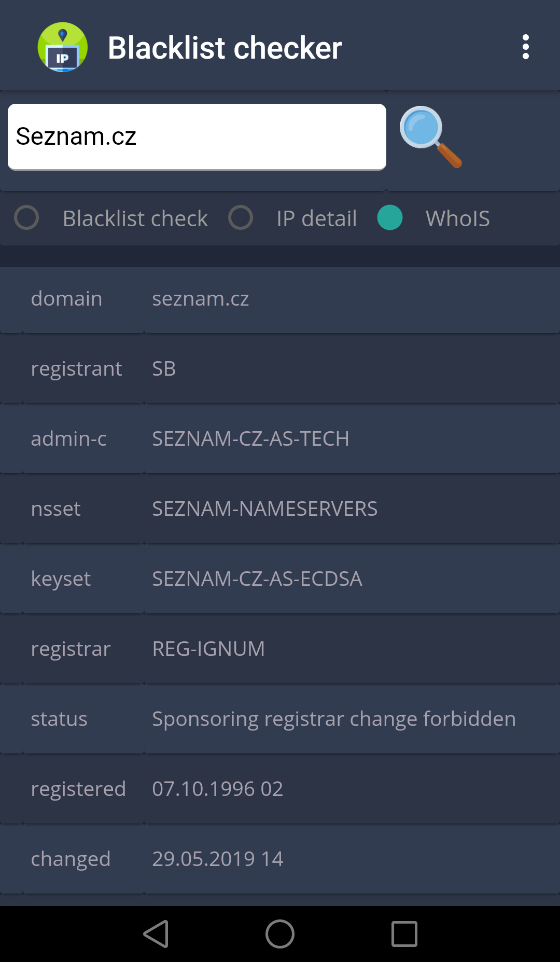
Task: Select the WhoIS radio option
Action: (390, 218)
